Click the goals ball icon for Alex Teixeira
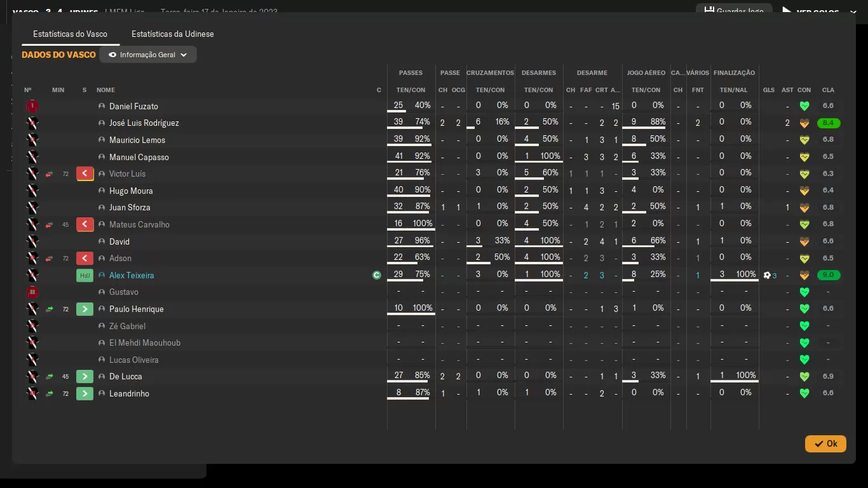The width and height of the screenshot is (868, 488). (x=767, y=275)
